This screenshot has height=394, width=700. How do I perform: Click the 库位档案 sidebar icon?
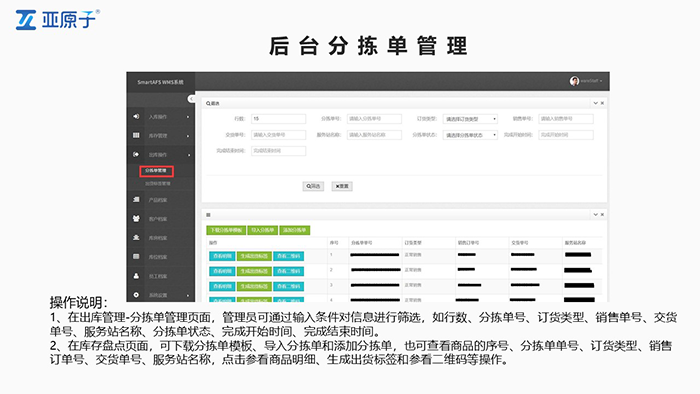tap(136, 257)
